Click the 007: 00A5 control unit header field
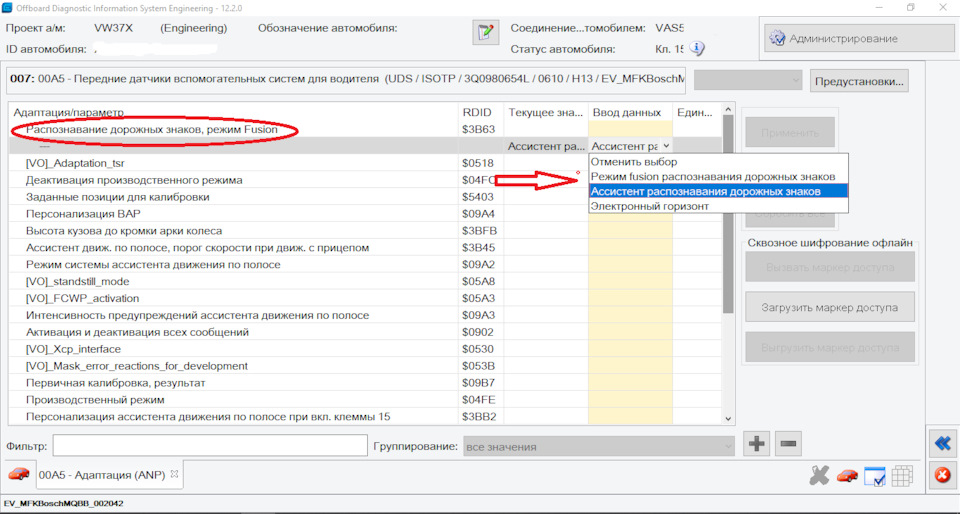Viewport: 960px width, 514px height. (346, 80)
